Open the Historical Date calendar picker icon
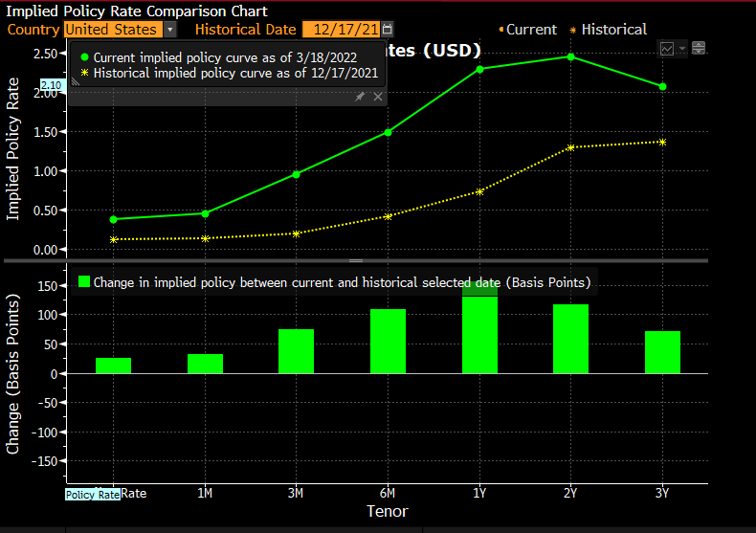The width and height of the screenshot is (756, 533). [388, 30]
